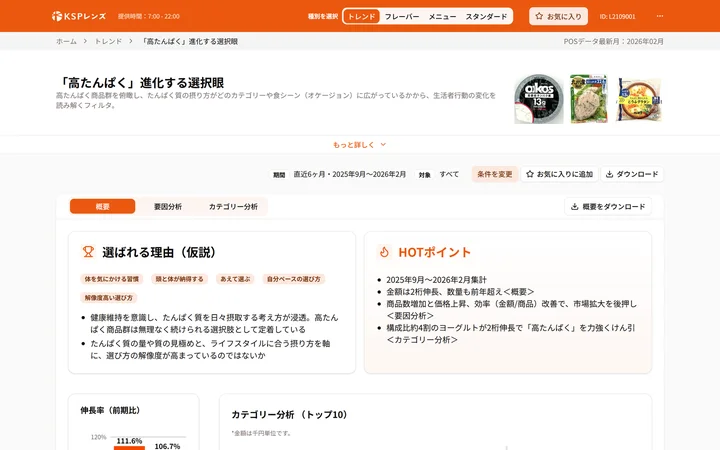Open the 要因分析 tab
720x450 pixels.
[x=168, y=207]
